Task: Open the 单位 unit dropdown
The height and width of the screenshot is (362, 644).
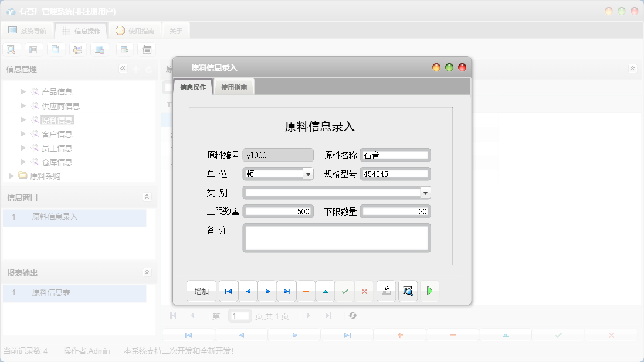Action: pos(310,173)
